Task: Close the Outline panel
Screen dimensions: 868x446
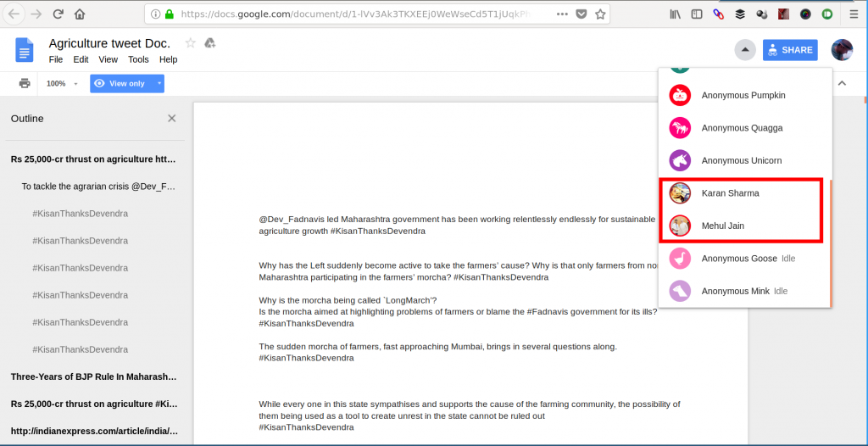Action: coord(171,118)
